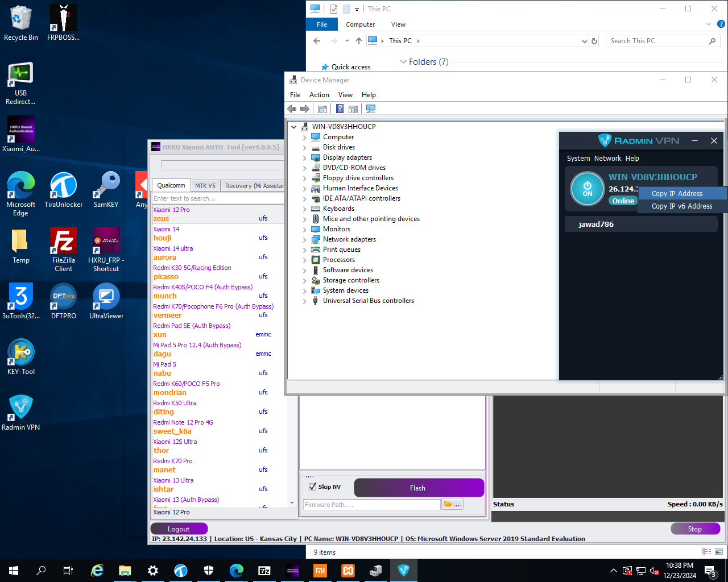Open HXRU_FRP Shortcut on desktop
Viewport: 728px width, 582px height.
tap(106, 250)
